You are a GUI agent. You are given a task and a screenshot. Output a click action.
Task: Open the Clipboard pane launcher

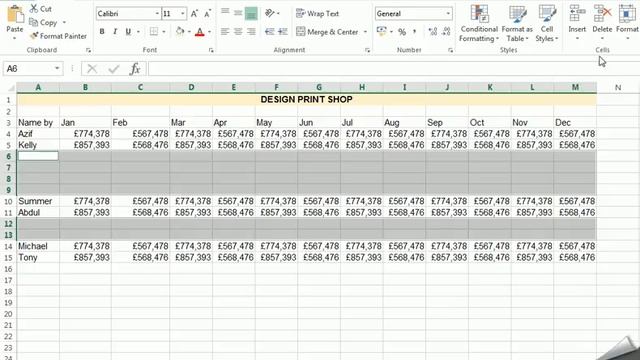pos(88,50)
